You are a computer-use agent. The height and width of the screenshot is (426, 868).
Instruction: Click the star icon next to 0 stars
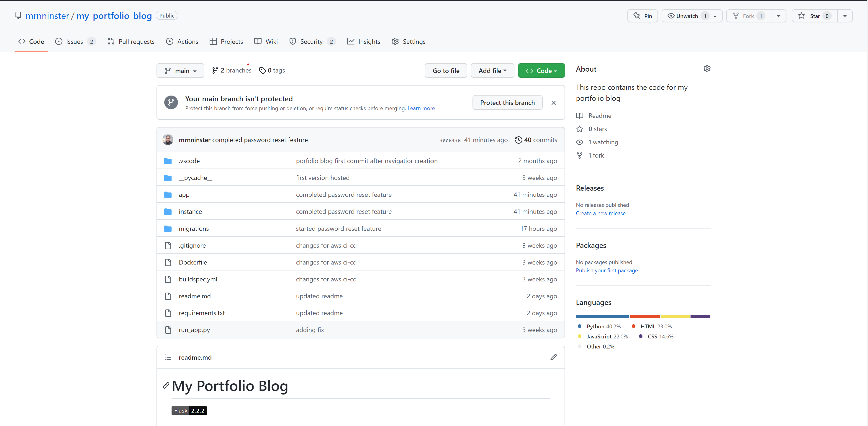coord(579,129)
